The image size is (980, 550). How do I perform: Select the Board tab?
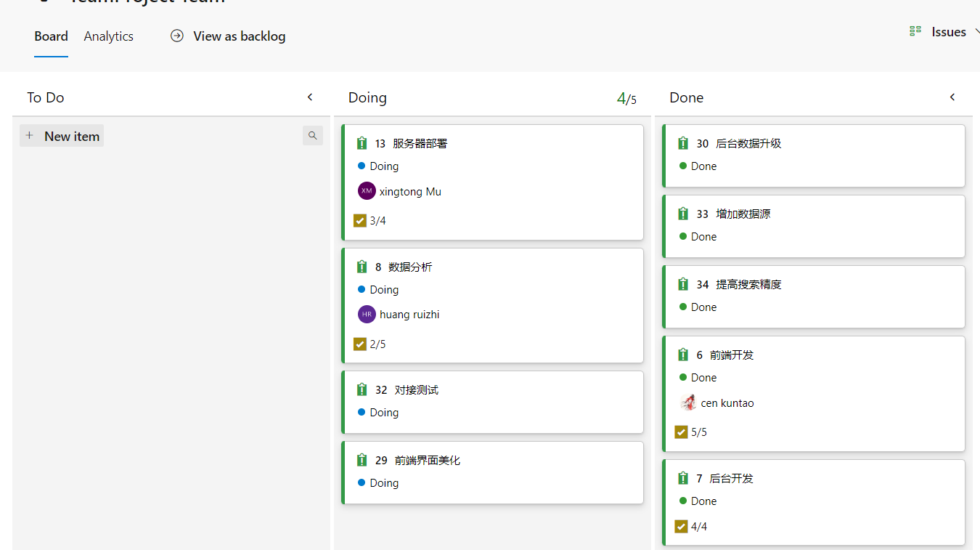tap(51, 36)
